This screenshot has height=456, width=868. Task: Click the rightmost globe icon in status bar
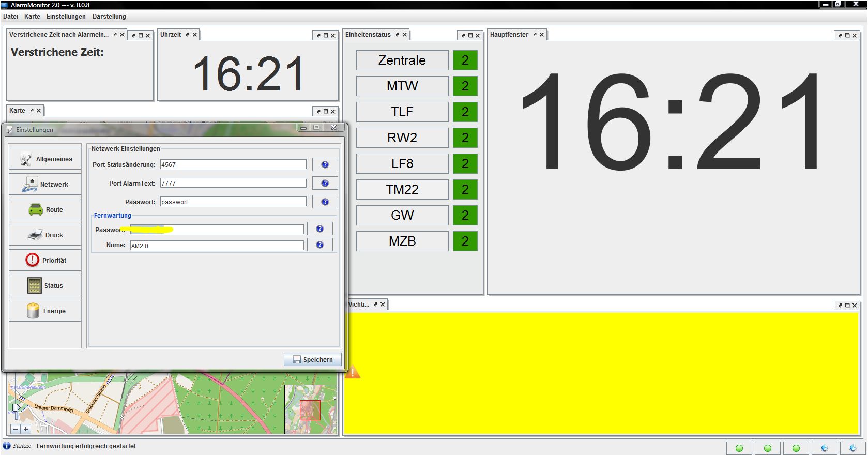(852, 448)
